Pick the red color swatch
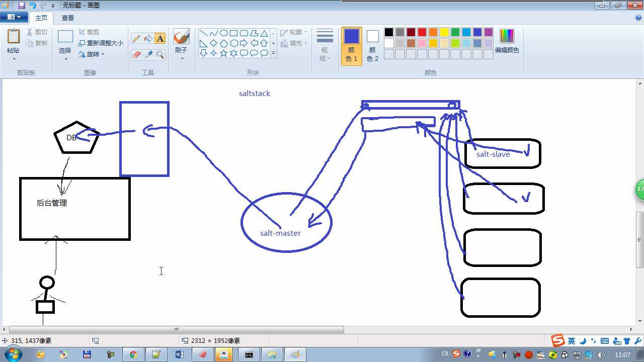The width and height of the screenshot is (644, 362). 422,32
